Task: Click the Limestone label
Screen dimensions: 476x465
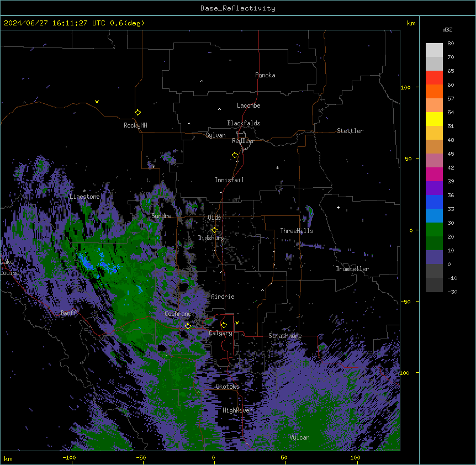Action: coord(84,197)
